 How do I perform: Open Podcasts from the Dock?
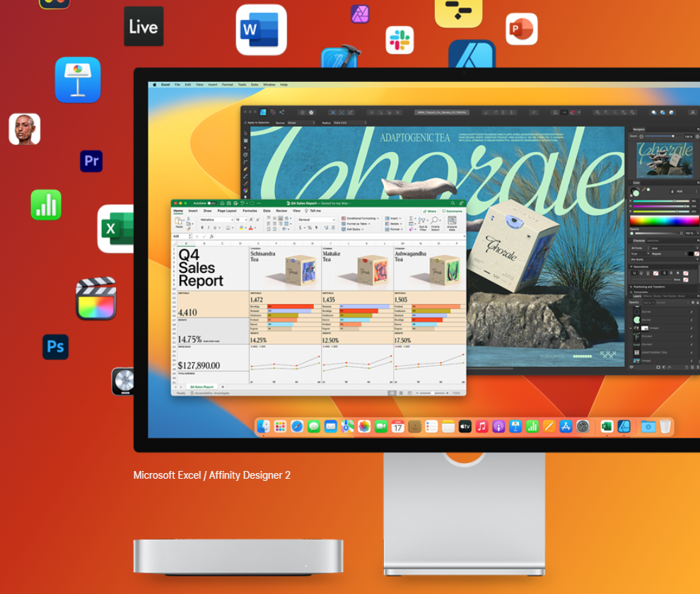[x=498, y=427]
